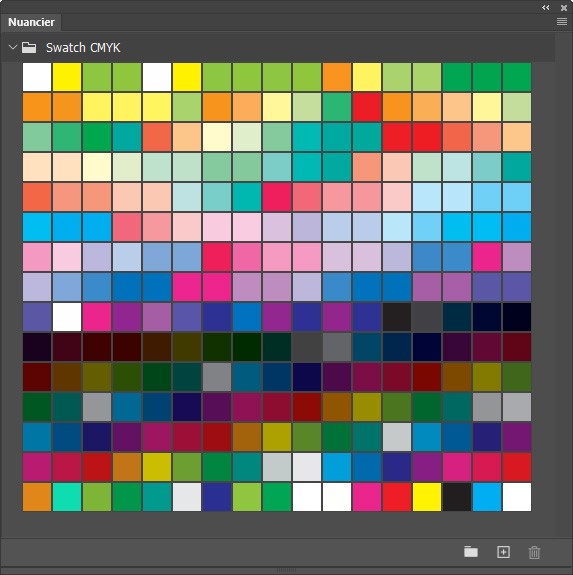Viewport: 573px width, 575px height.
Task: Select the medium gray swatch in tenth row
Action: pyautogui.click(x=337, y=347)
